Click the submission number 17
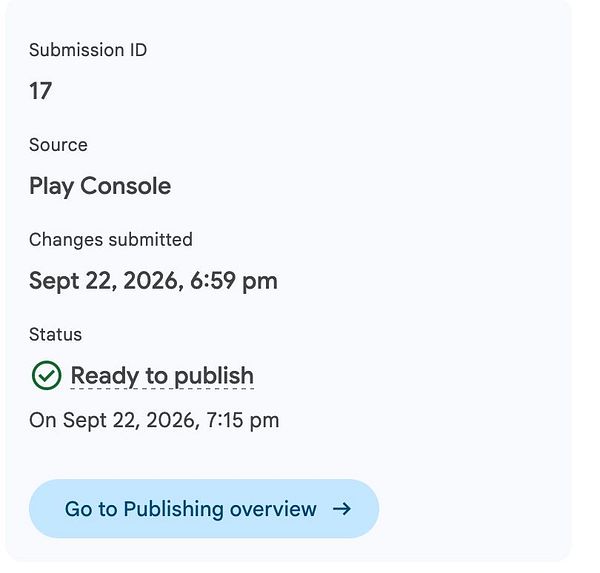This screenshot has width=600, height=573. 41,91
